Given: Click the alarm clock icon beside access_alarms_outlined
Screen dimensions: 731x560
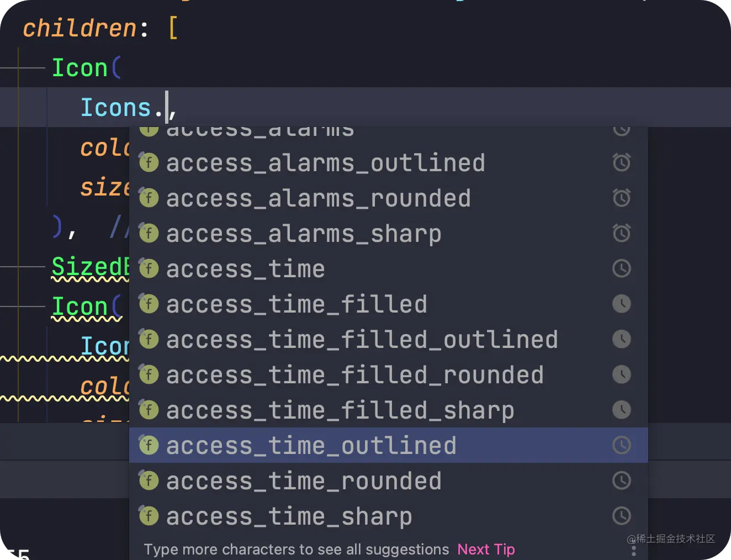Looking at the screenshot, I should point(622,162).
